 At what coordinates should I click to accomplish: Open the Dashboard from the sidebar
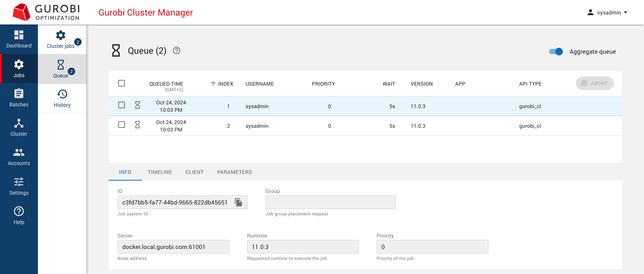[x=19, y=39]
